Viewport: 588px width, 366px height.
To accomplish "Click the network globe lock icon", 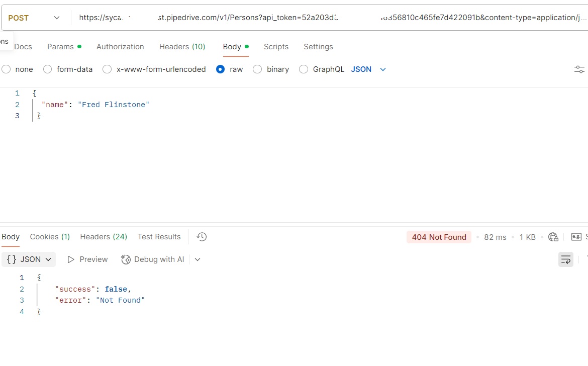I will [553, 237].
